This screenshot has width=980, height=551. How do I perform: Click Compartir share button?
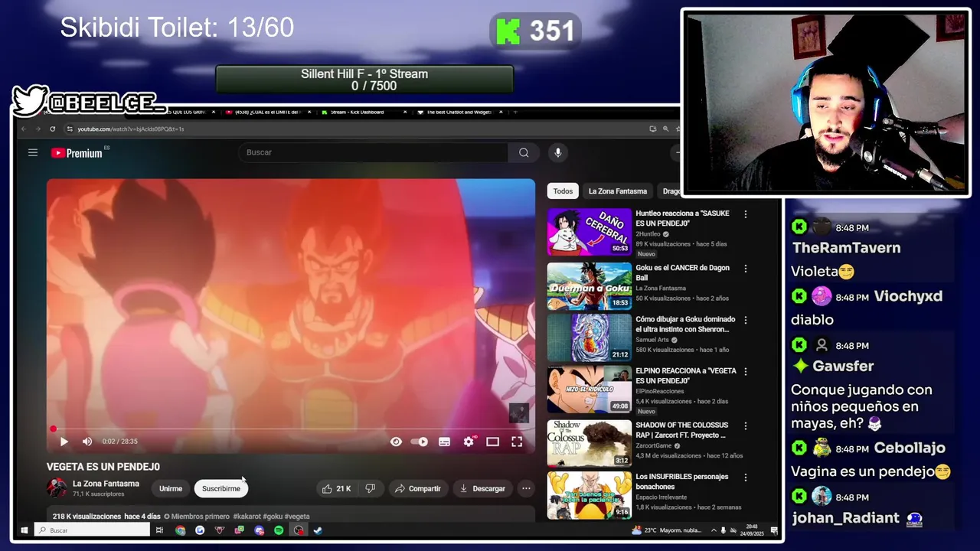pos(418,488)
